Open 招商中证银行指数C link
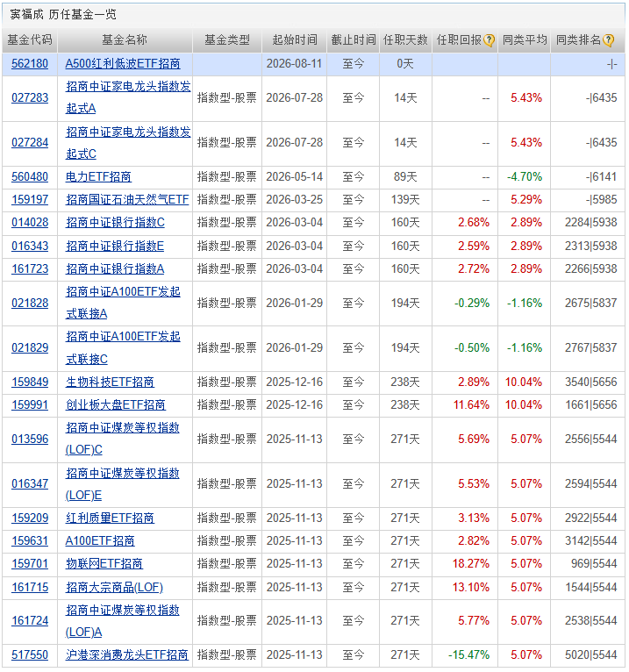 115,223
